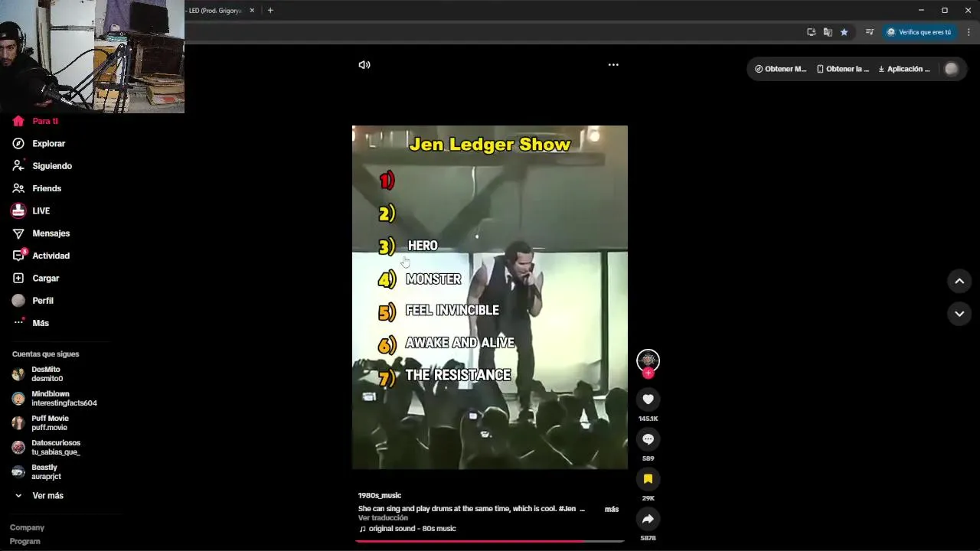Open comments on the video

click(648, 439)
